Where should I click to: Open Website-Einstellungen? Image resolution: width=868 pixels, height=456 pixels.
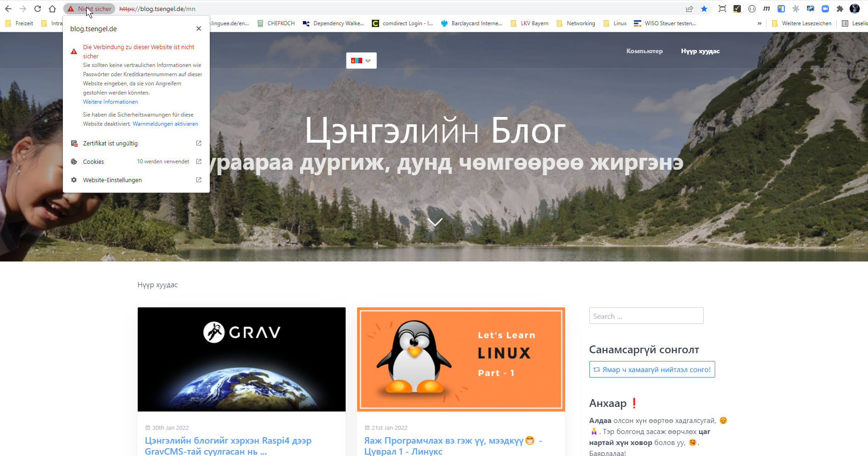pyautogui.click(x=136, y=180)
